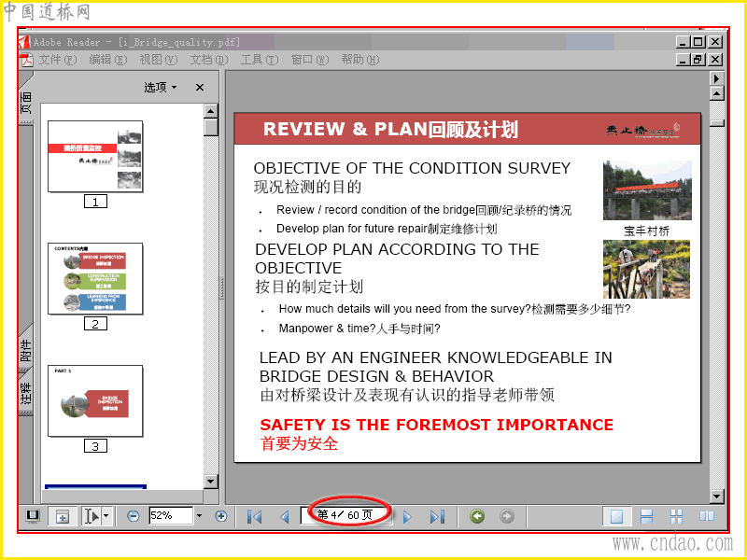Advance to the next page
Screen dimensions: 747x560
(x=407, y=516)
